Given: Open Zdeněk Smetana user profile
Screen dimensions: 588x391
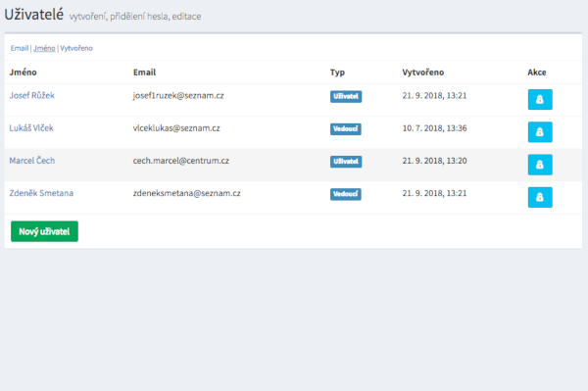Looking at the screenshot, I should click(x=41, y=193).
